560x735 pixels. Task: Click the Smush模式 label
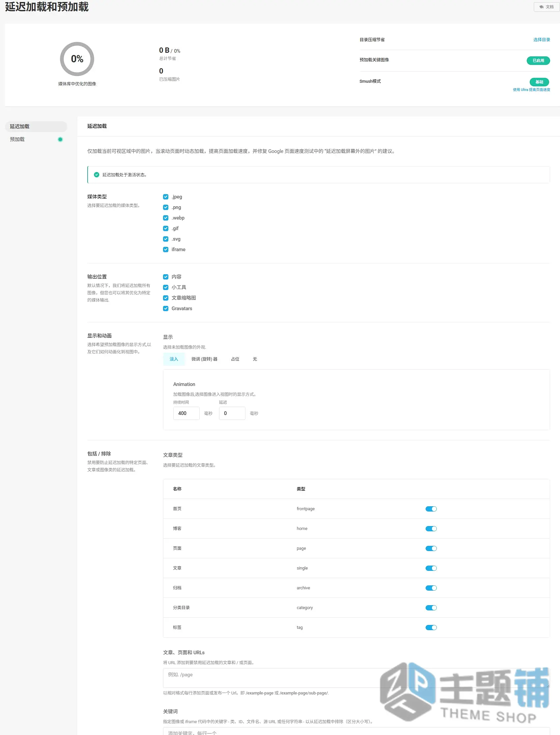coord(370,81)
